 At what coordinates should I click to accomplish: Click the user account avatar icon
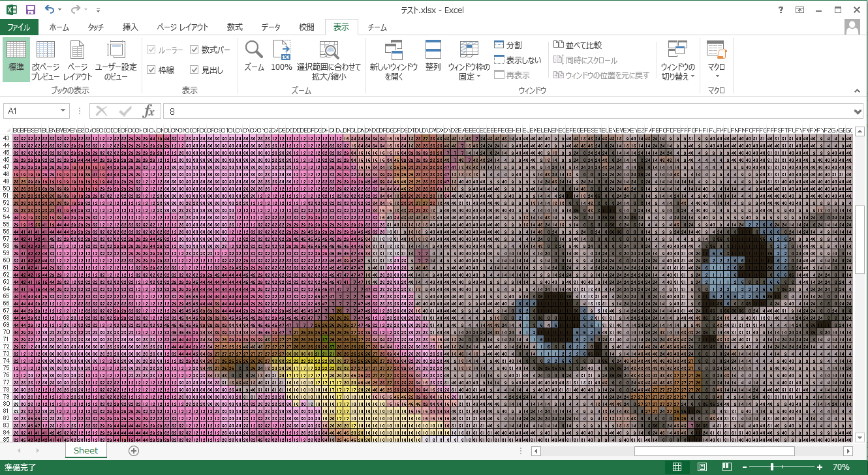pyautogui.click(x=852, y=27)
